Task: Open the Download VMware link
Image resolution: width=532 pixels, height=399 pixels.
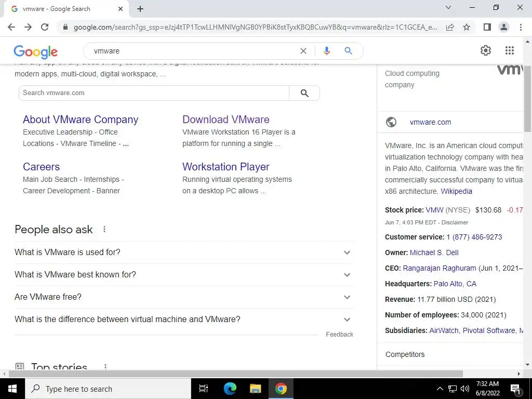Action: pyautogui.click(x=226, y=119)
